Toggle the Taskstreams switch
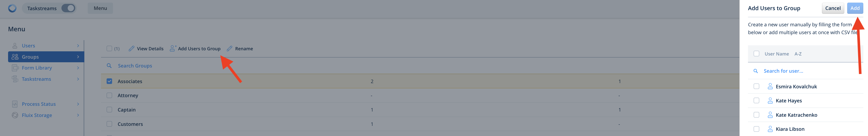Screen dimensions: 868x136 coord(68,8)
